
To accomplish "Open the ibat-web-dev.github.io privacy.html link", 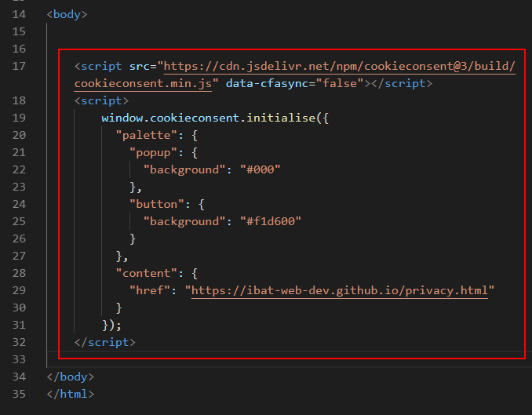I will tap(340, 290).
